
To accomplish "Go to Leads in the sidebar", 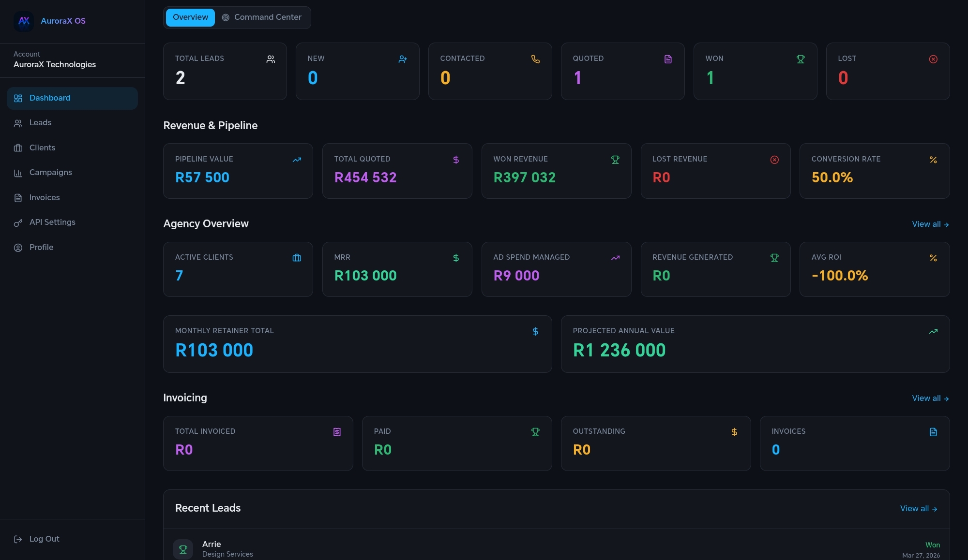I will pos(72,123).
